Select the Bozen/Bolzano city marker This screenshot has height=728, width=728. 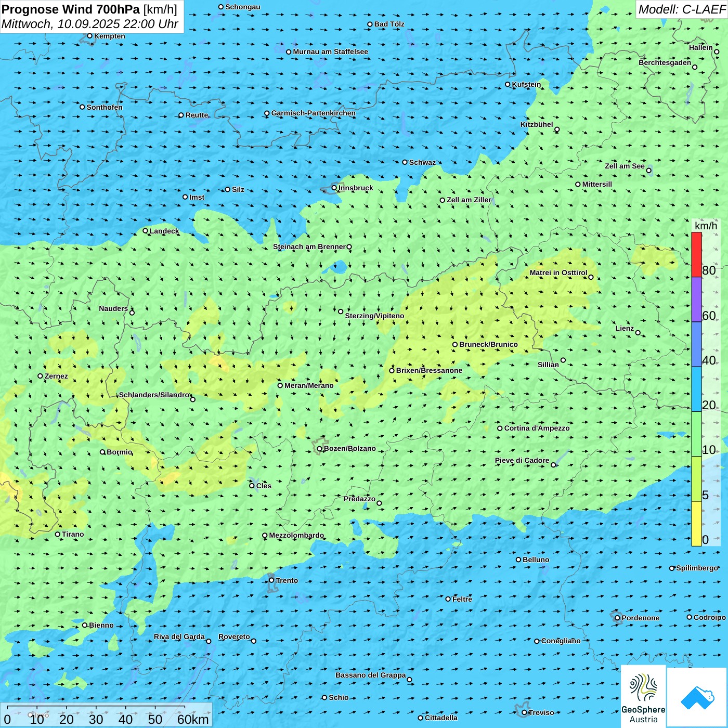[319, 449]
